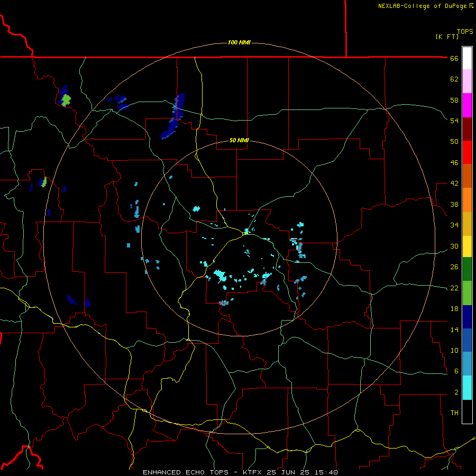
Task: Click the legend value 10
Action: tap(454, 350)
